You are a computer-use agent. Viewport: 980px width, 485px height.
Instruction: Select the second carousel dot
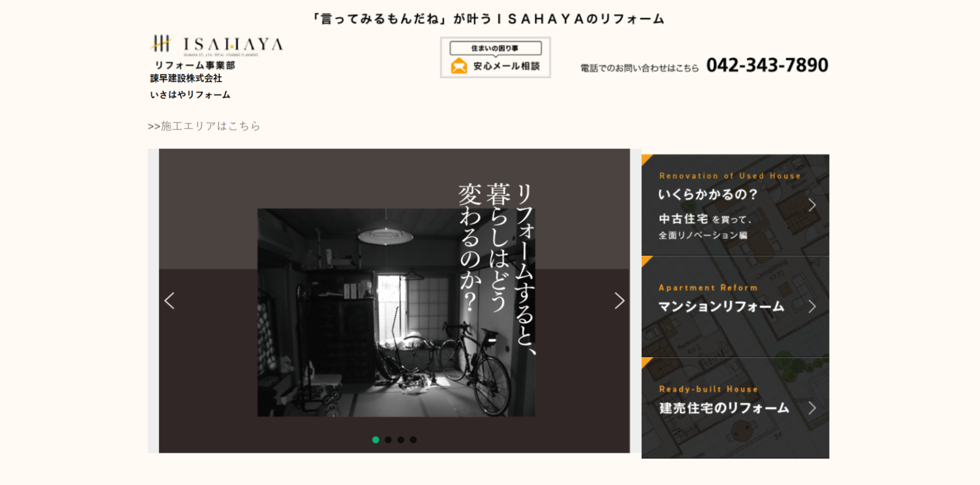tap(388, 440)
